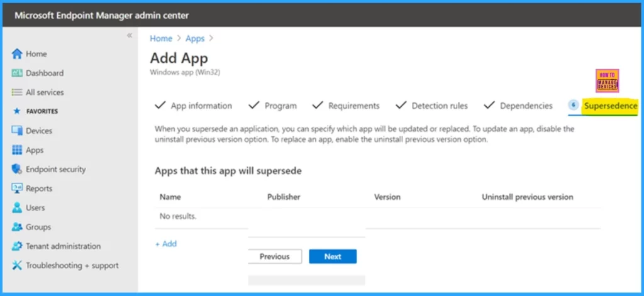Open Home in the left navigation
Image resolution: width=644 pixels, height=296 pixels.
36,54
